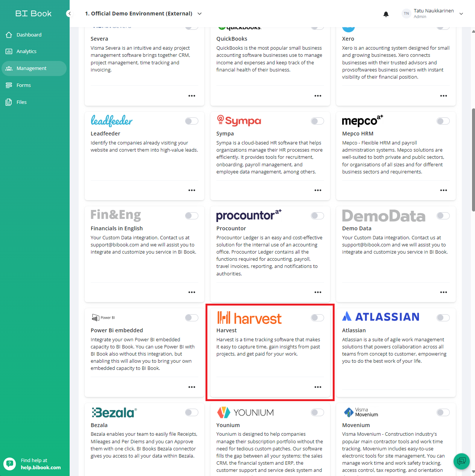Open Mepco HRM card more options

[443, 190]
